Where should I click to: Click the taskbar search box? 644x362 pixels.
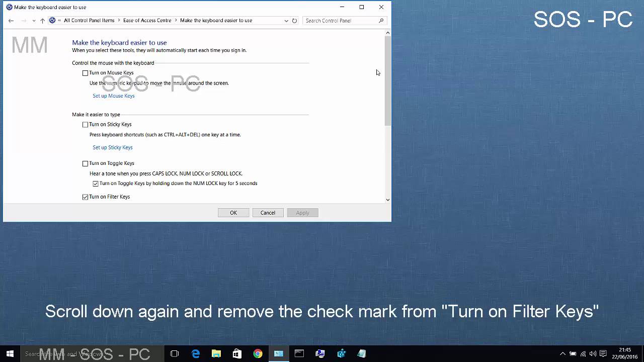pos(92,354)
